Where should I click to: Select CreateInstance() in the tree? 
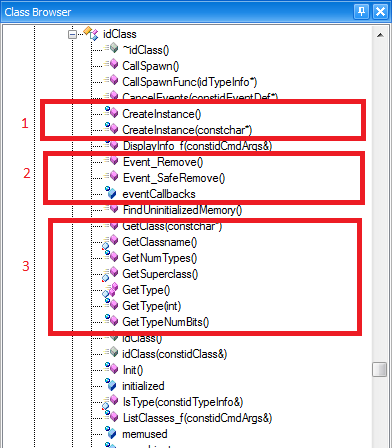162,114
